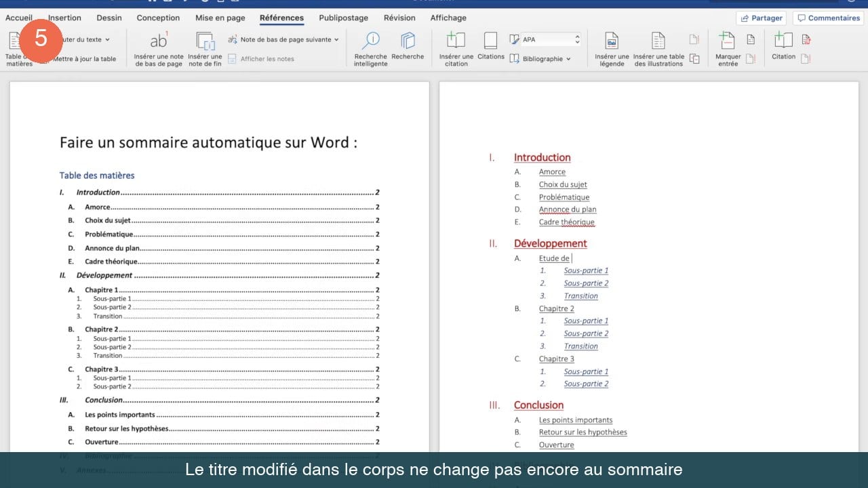Screen dimensions: 868x488
Task: Click the Bibliographie book icon
Action: coord(515,59)
